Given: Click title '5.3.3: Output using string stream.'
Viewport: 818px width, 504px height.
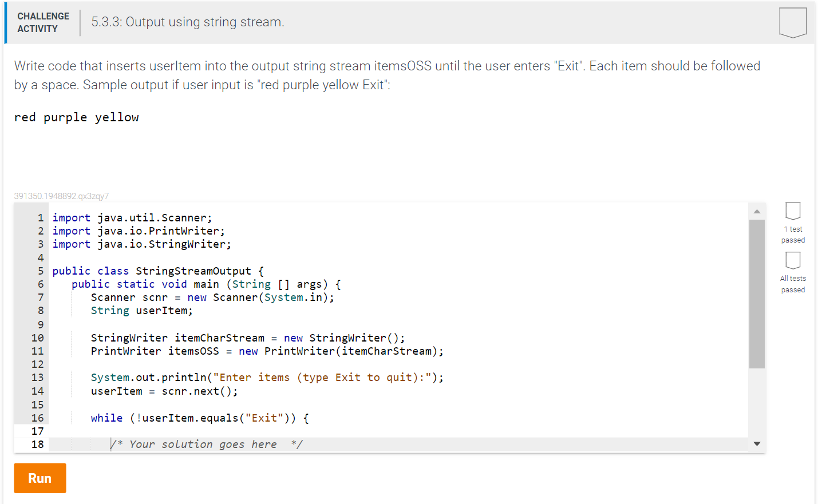Looking at the screenshot, I should (x=188, y=22).
